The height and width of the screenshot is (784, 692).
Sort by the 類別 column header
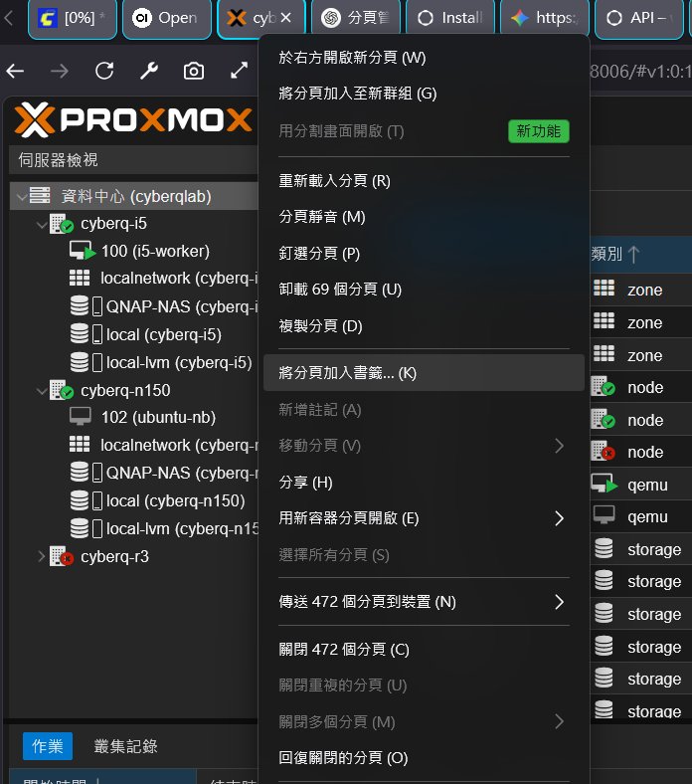point(616,255)
